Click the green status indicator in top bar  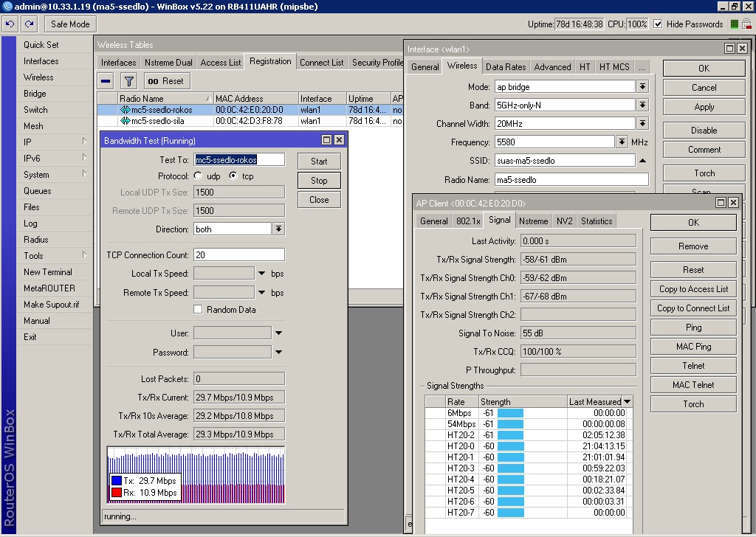click(735, 24)
